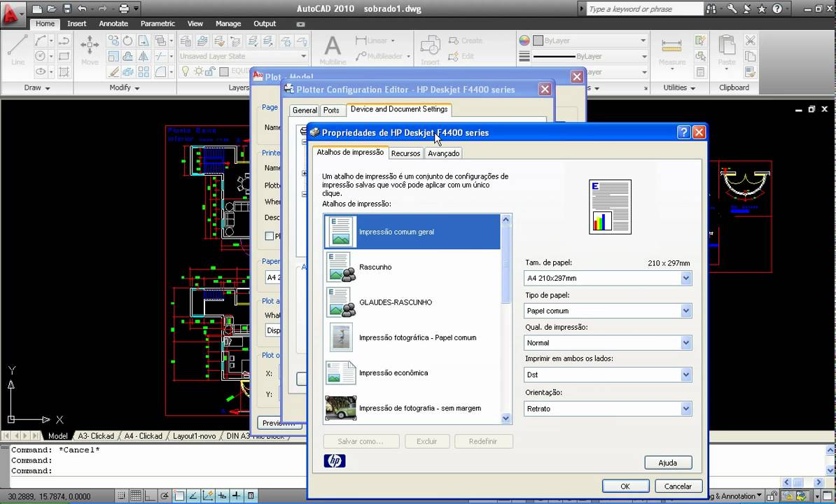The image size is (836, 504).
Task: Click OK in the HP properties dialog
Action: click(x=625, y=486)
